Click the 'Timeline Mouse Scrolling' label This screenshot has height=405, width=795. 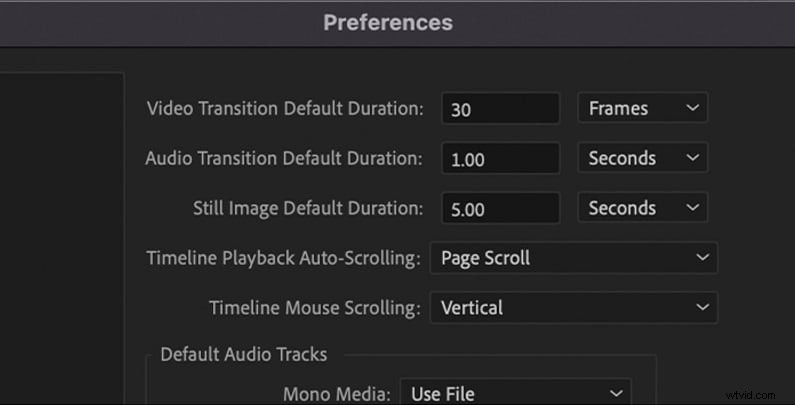(314, 308)
